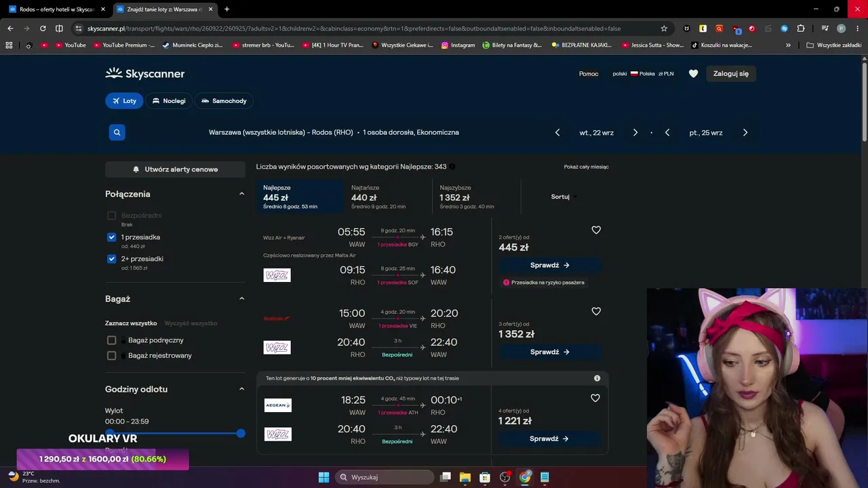This screenshot has height=488, width=868.
Task: Edit the Warszawa – Rodos search summary
Action: coord(334,133)
